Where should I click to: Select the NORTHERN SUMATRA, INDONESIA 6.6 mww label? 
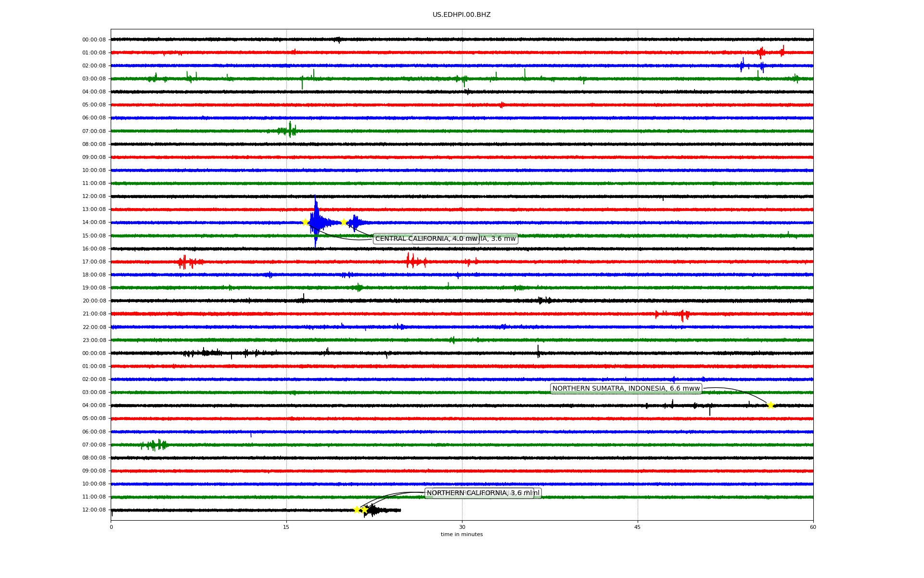[626, 389]
